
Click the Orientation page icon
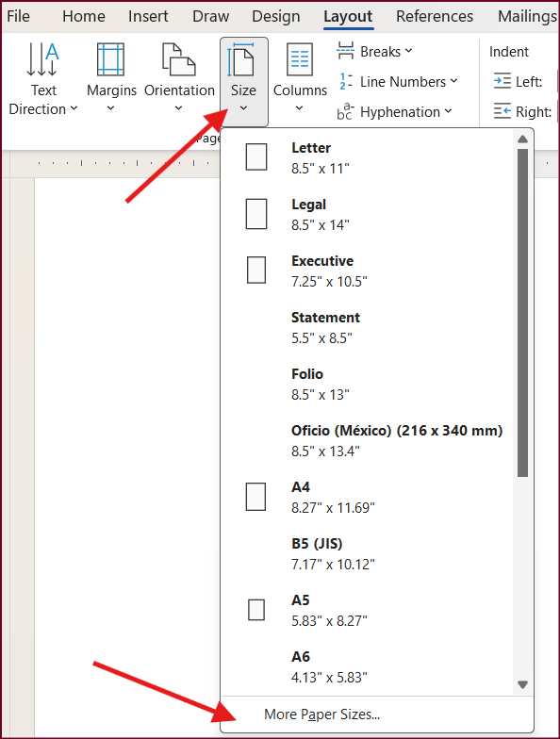[x=179, y=59]
